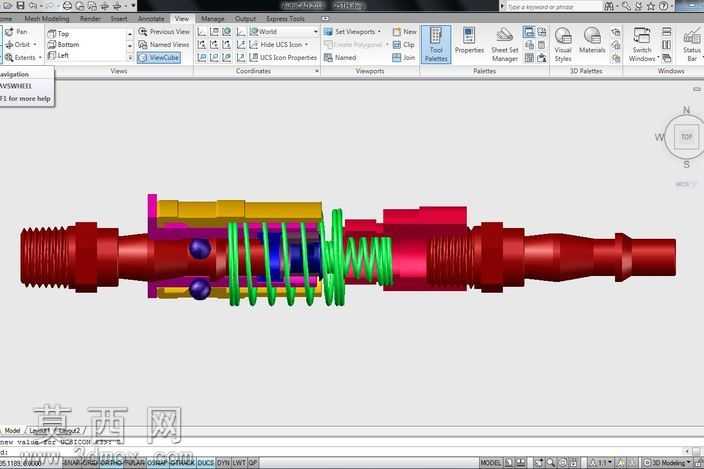Expand the Set Viewports dropdown
The width and height of the screenshot is (704, 469).
pyautogui.click(x=379, y=31)
